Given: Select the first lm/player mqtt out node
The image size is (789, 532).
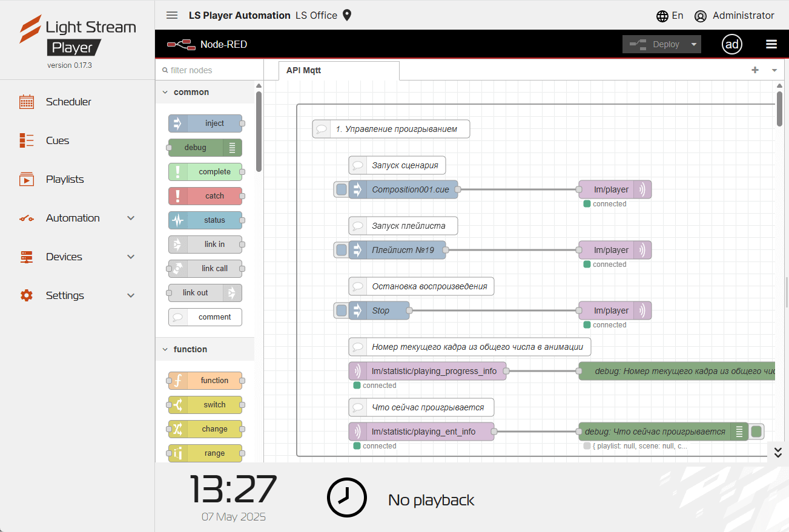Looking at the screenshot, I should pos(615,189).
